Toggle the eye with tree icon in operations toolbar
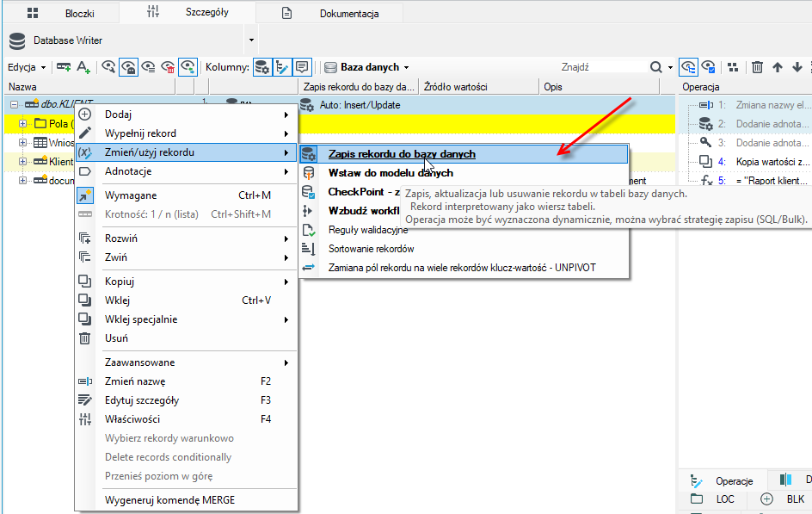The image size is (812, 514). point(688,67)
